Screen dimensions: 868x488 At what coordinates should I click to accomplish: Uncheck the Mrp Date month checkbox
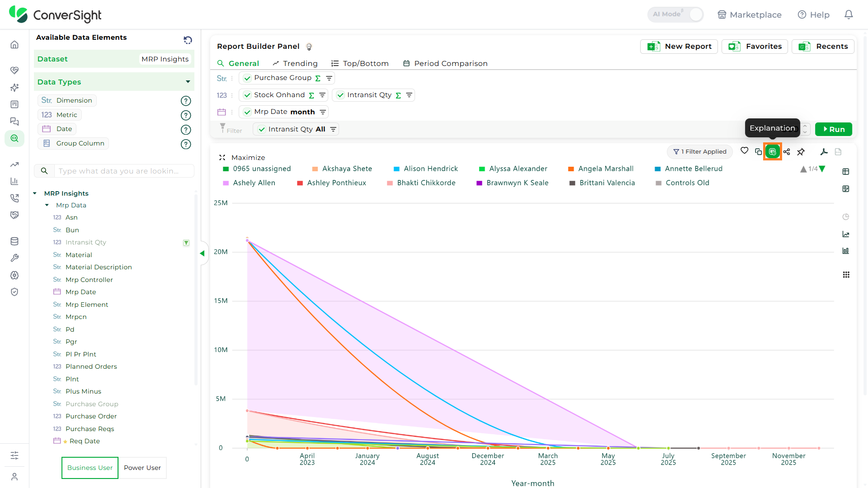[x=247, y=112]
